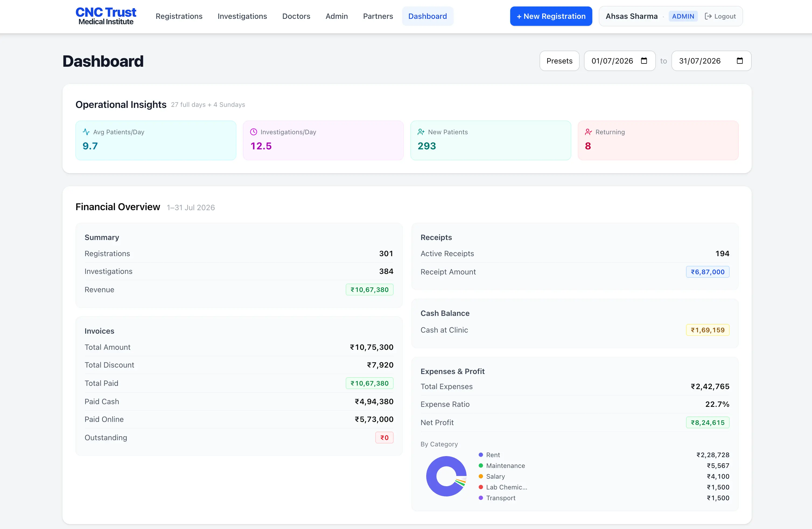Click the New Patients 293 value
The image size is (812, 529).
pos(427,146)
